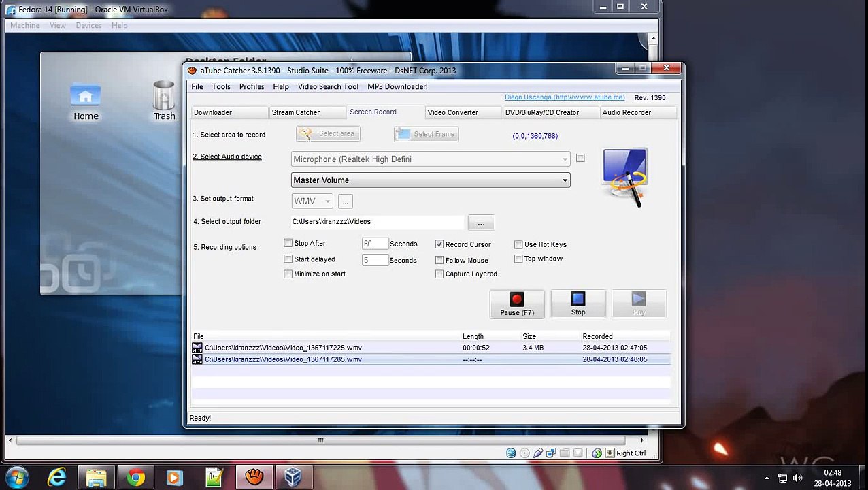Click the output folder path field
Image resolution: width=868 pixels, height=490 pixels.
[378, 222]
